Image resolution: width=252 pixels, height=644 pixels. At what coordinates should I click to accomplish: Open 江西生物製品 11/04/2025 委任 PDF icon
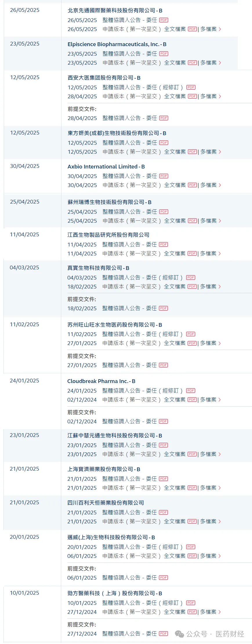point(163,244)
